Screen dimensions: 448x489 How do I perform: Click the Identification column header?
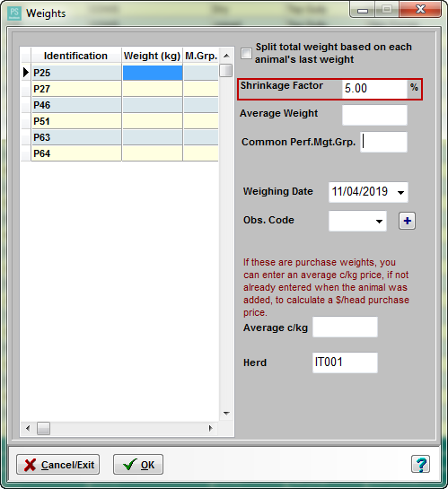75,56
